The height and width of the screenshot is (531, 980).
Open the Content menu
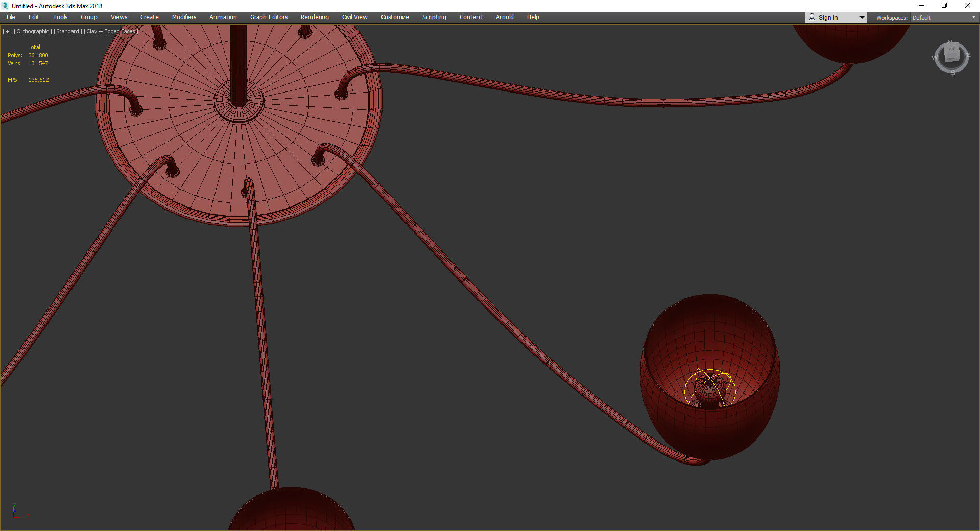[471, 17]
